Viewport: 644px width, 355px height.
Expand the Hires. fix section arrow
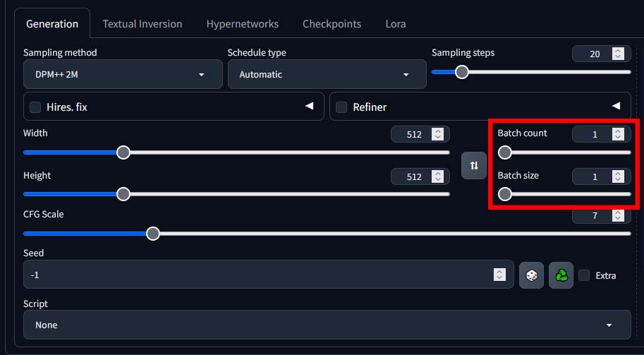pyautogui.click(x=309, y=106)
